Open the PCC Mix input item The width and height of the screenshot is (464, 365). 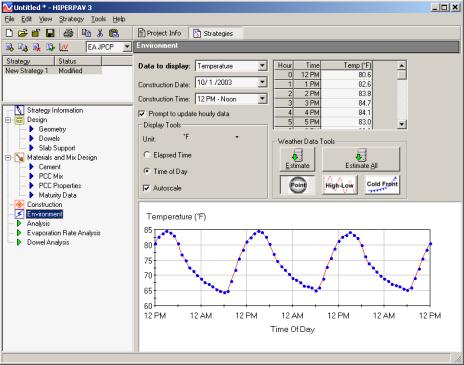(51, 176)
